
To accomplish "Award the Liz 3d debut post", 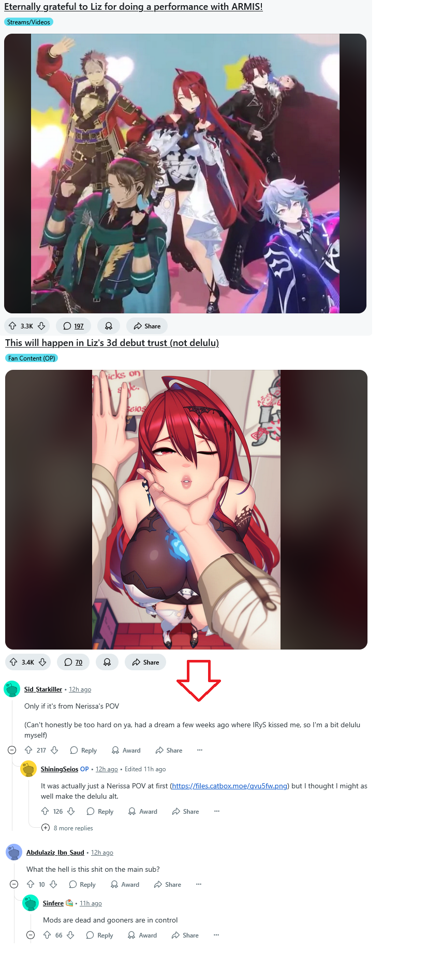I will tap(107, 662).
